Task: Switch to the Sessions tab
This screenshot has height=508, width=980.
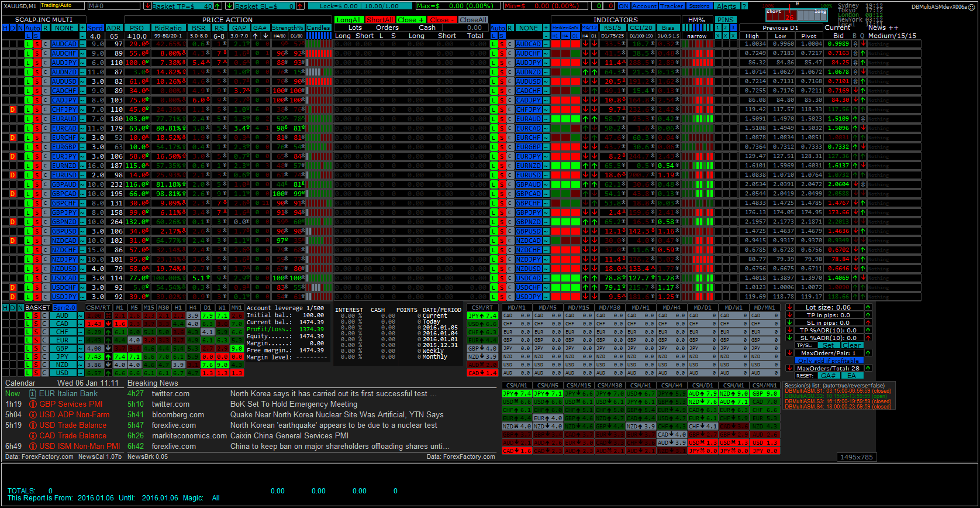Action: click(x=699, y=6)
